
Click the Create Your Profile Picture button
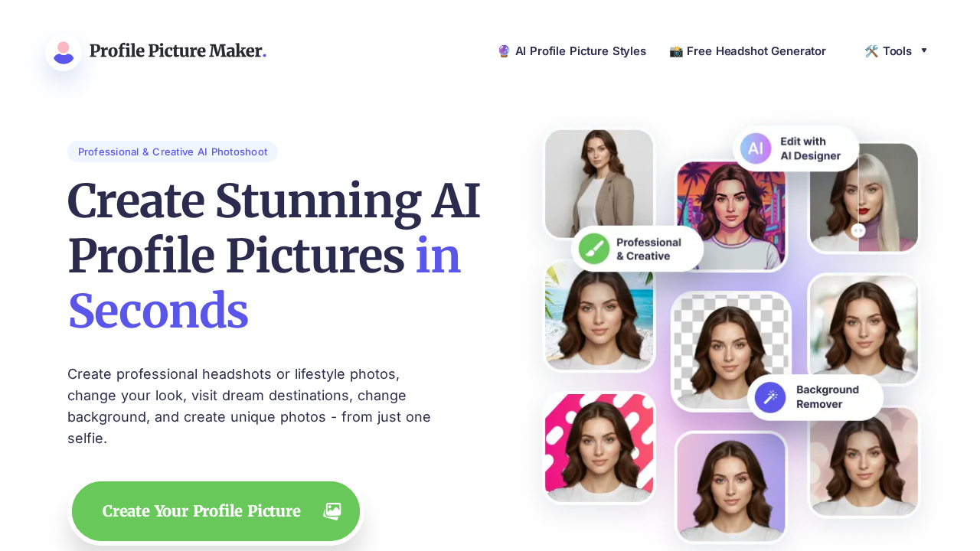[x=216, y=511]
